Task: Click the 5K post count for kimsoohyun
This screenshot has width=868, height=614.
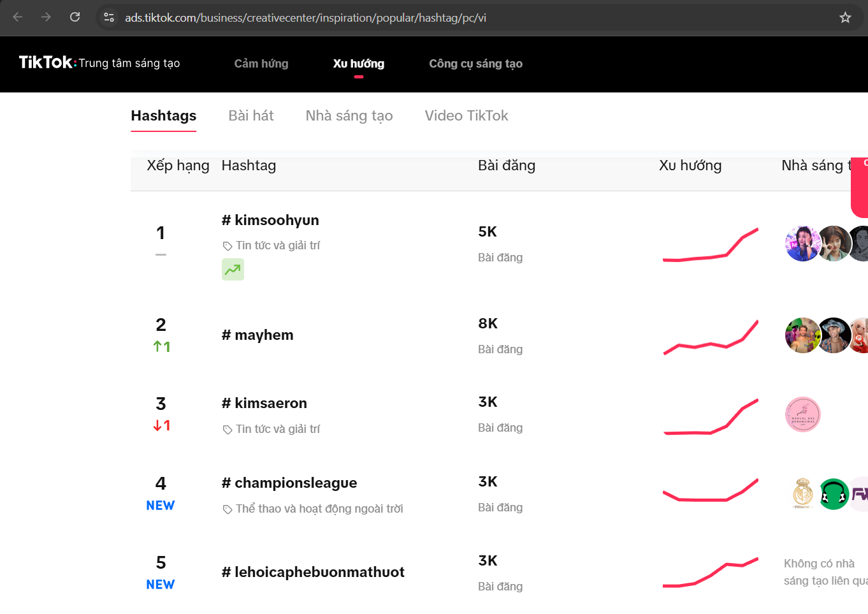Action: coord(488,232)
